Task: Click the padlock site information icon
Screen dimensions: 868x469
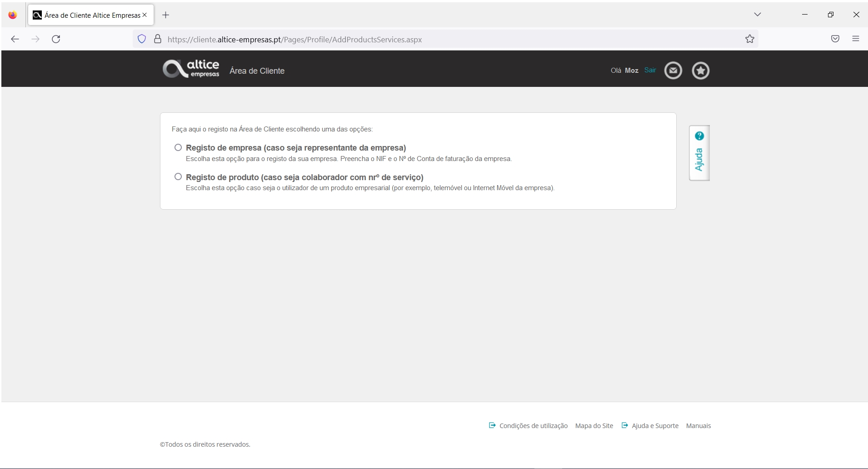Action: [157, 39]
